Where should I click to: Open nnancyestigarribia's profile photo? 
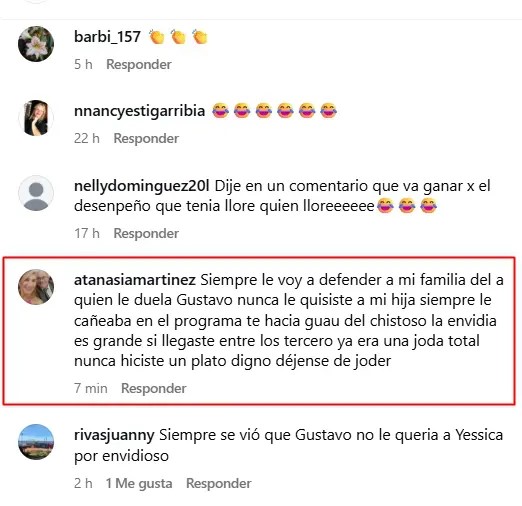(36, 118)
